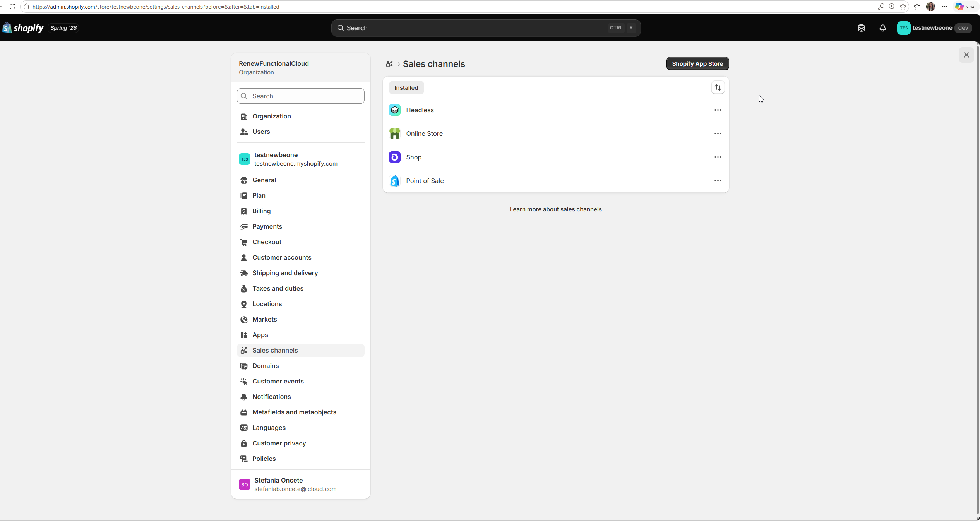The height and width of the screenshot is (522, 980).
Task: Open Domains settings
Action: point(300,366)
